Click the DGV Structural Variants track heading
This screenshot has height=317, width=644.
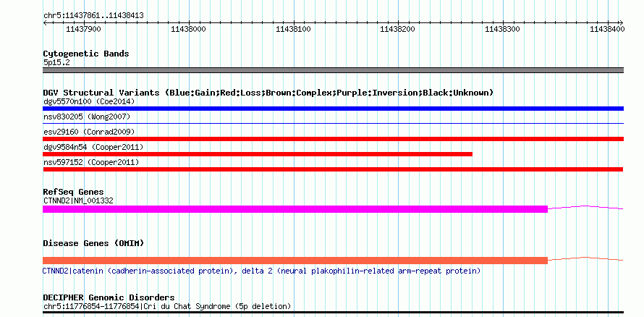coord(268,93)
